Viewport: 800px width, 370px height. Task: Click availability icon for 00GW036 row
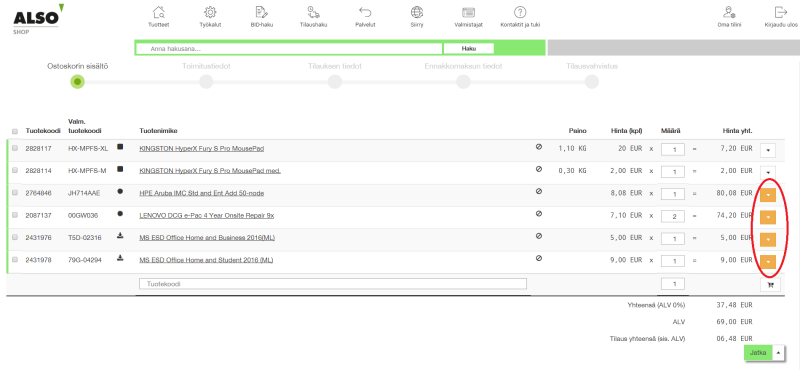pyautogui.click(x=120, y=214)
